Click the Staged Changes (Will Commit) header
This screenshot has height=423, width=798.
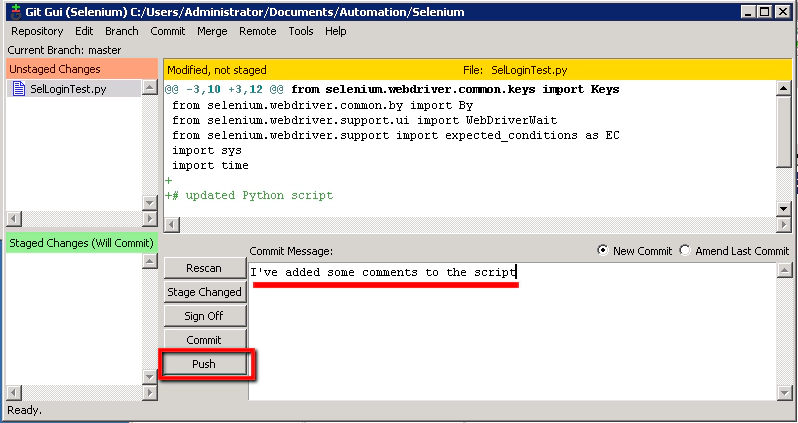click(82, 243)
